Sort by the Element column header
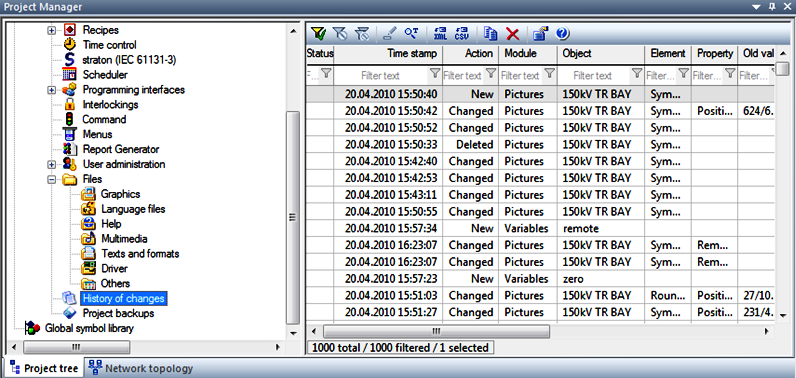The height and width of the screenshot is (378, 796). [x=668, y=53]
